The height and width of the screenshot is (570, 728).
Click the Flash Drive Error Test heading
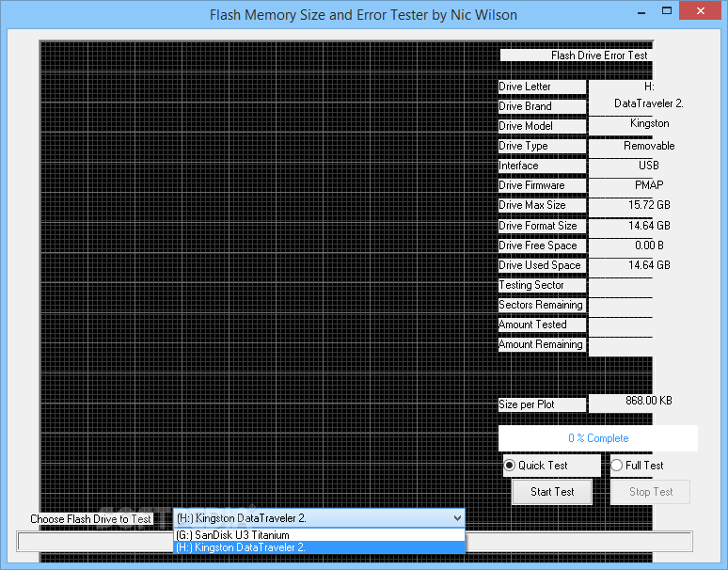point(599,55)
